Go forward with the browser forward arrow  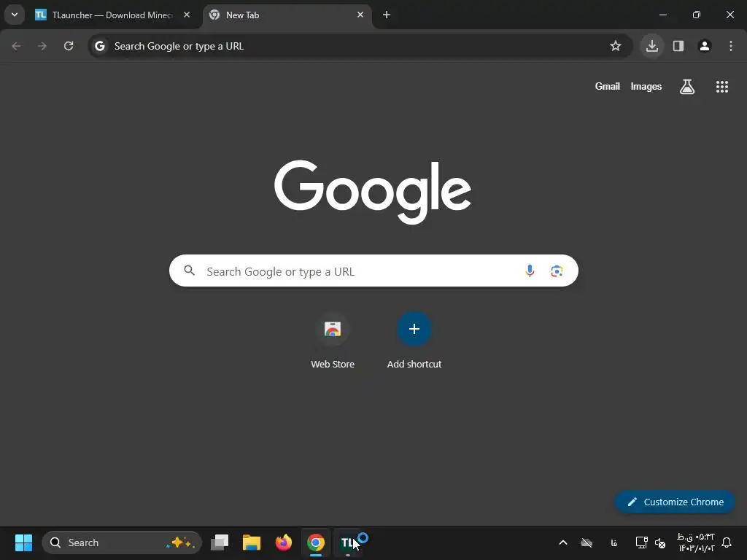tap(42, 46)
